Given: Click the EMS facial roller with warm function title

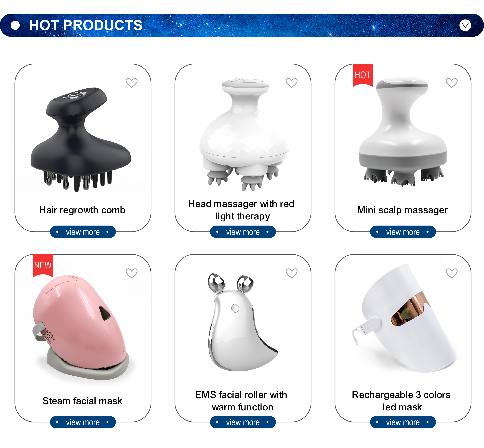Looking at the screenshot, I should [241, 401].
